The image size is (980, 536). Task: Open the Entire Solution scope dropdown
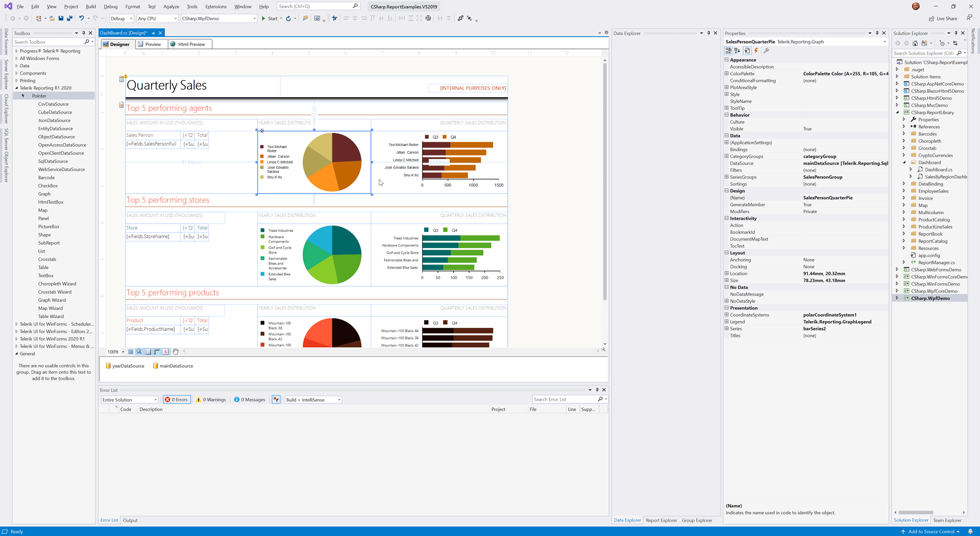[130, 400]
